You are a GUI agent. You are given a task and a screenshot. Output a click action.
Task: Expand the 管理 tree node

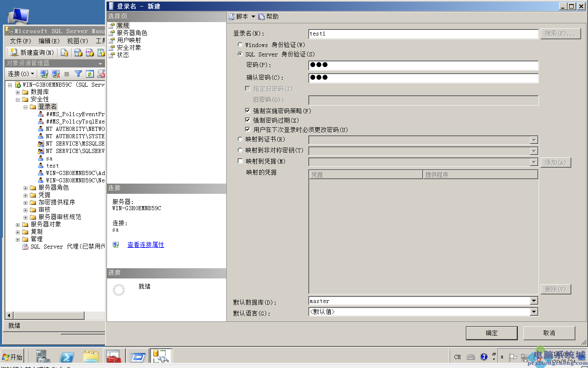[x=18, y=240]
